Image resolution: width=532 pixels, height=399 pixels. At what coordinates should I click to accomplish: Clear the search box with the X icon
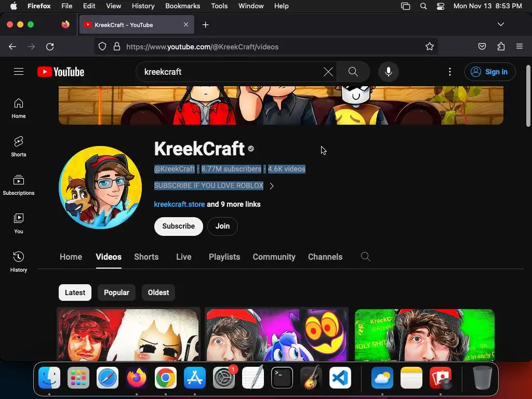[328, 72]
